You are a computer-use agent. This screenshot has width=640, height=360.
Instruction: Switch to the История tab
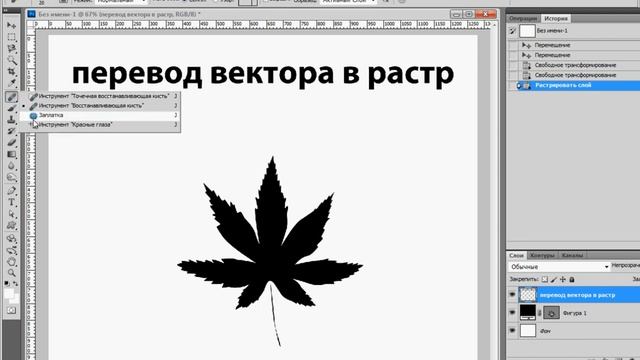coord(556,18)
